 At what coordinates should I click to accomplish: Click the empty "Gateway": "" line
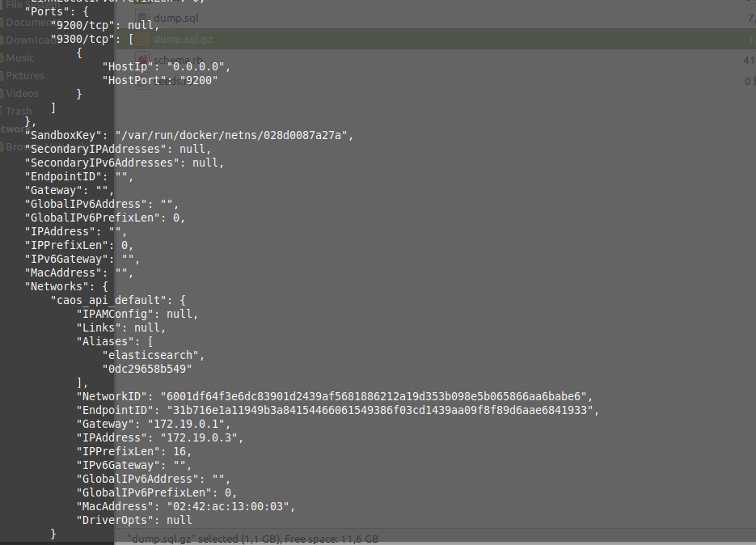point(70,190)
